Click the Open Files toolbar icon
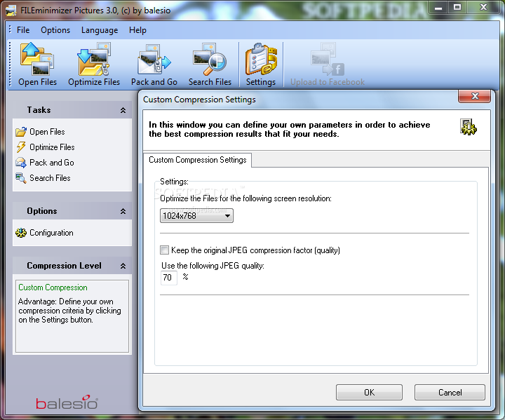 point(37,60)
